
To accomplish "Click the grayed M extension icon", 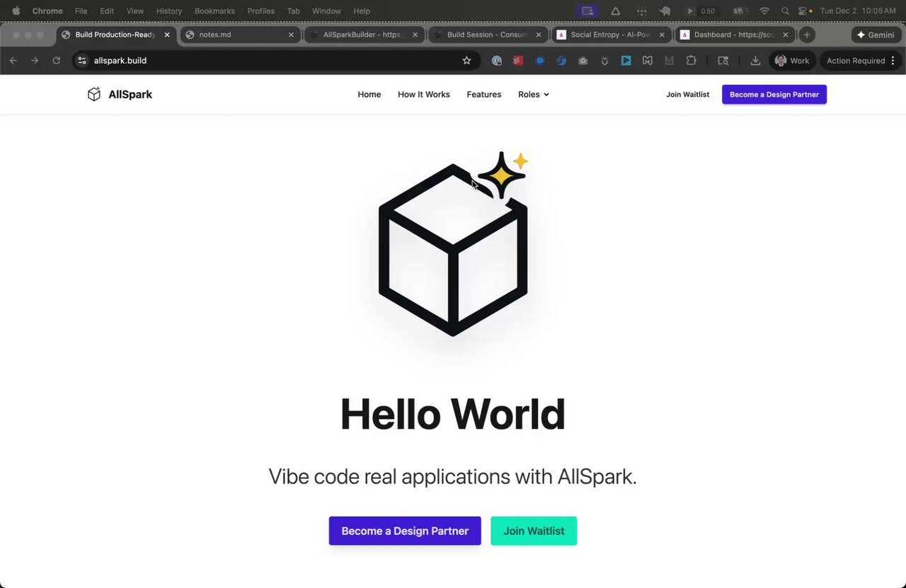I will pos(669,61).
